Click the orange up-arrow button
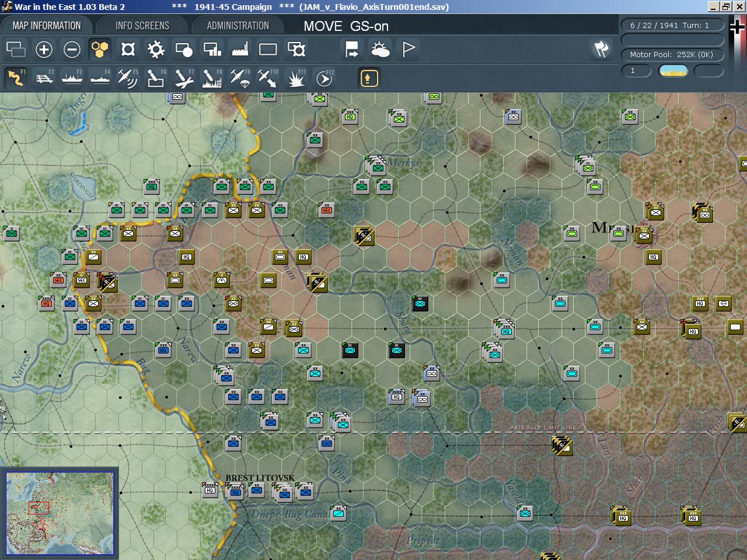Image resolution: width=747 pixels, height=560 pixels. click(x=369, y=78)
